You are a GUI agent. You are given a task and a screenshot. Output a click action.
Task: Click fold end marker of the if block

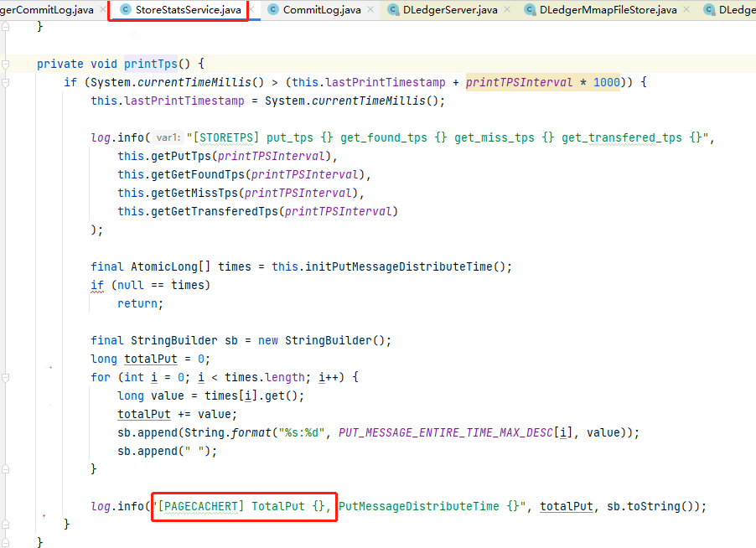(x=5, y=525)
